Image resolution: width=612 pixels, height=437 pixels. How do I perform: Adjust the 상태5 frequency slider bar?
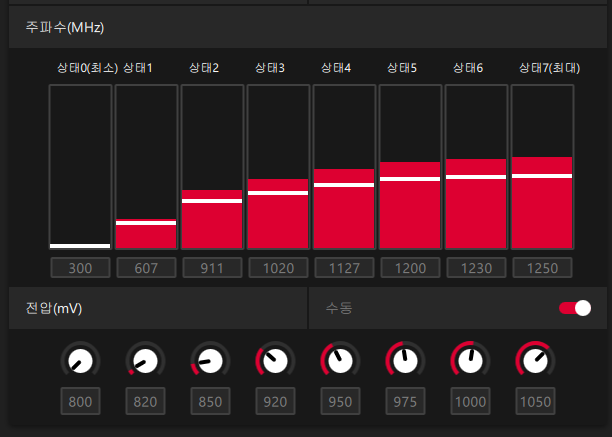tap(410, 167)
